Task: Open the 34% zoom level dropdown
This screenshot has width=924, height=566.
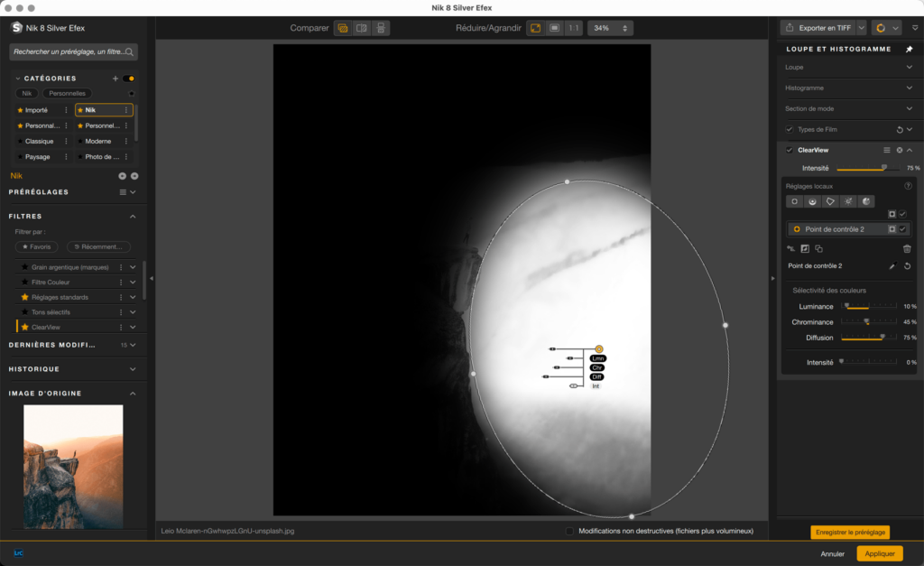Action: [x=610, y=28]
